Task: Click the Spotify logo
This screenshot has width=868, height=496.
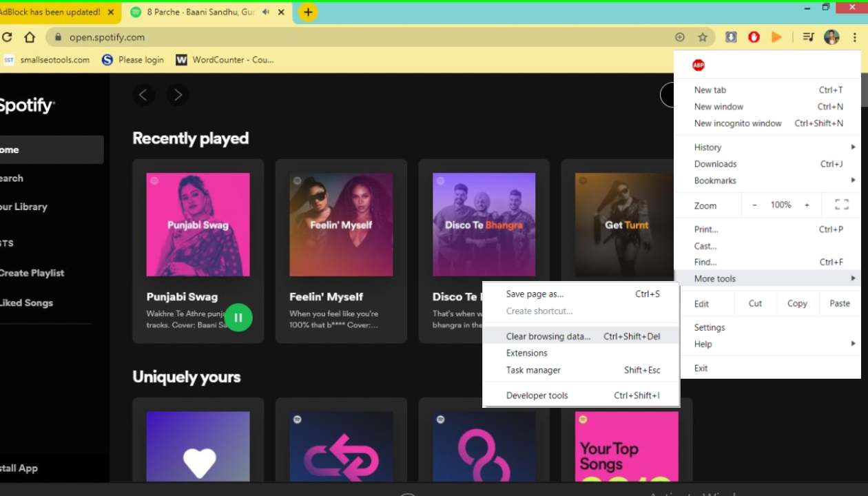Action: [26, 105]
